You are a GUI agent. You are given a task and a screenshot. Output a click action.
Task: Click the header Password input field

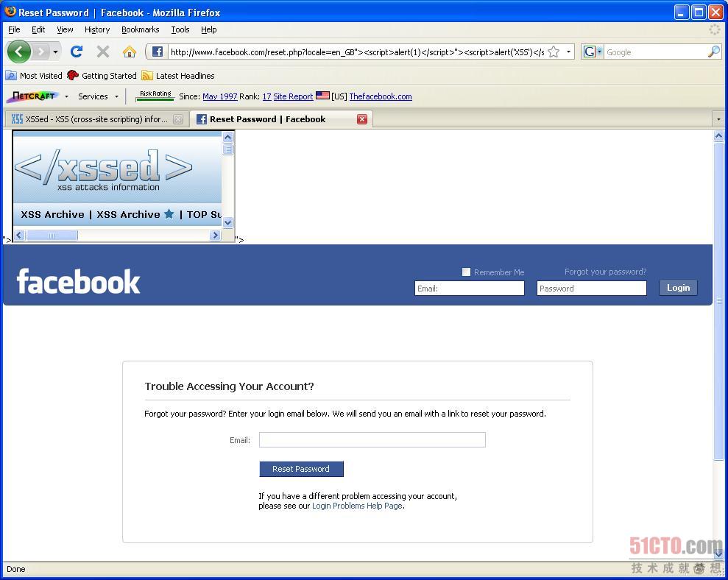tap(592, 289)
